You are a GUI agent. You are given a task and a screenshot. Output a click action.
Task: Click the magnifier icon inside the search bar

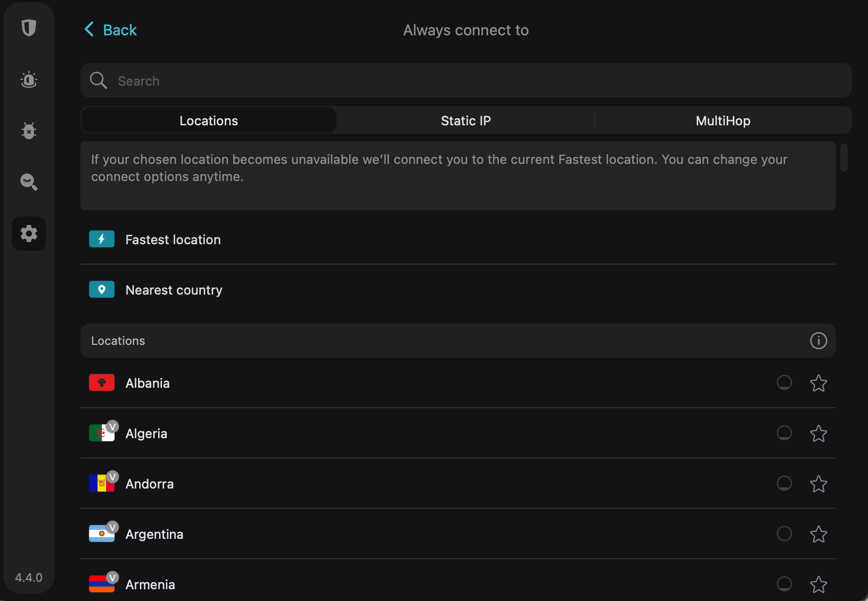98,80
